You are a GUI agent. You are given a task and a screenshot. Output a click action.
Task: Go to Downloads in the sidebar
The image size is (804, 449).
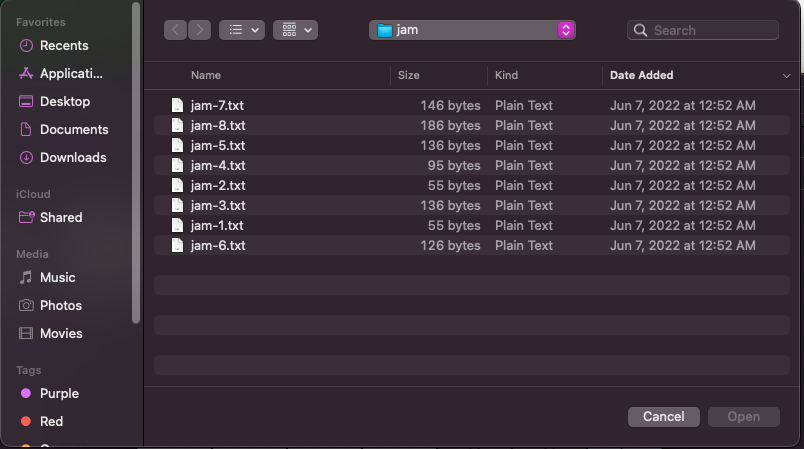point(63,157)
